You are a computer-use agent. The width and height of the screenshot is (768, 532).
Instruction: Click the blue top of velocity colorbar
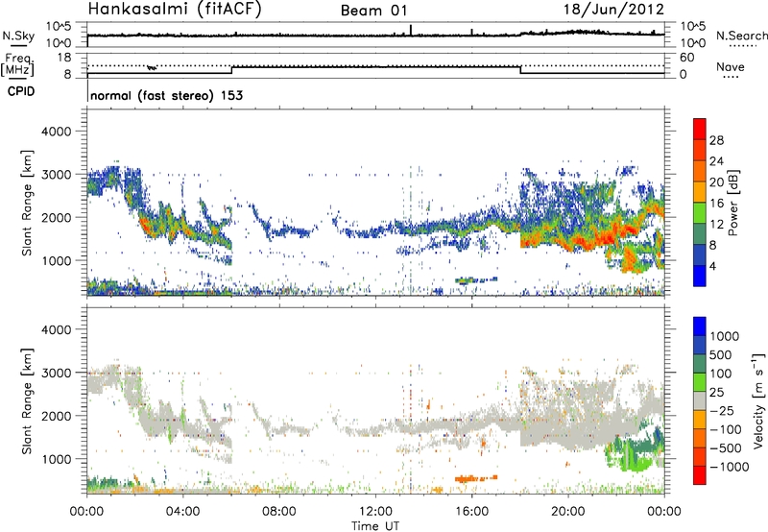700,326
